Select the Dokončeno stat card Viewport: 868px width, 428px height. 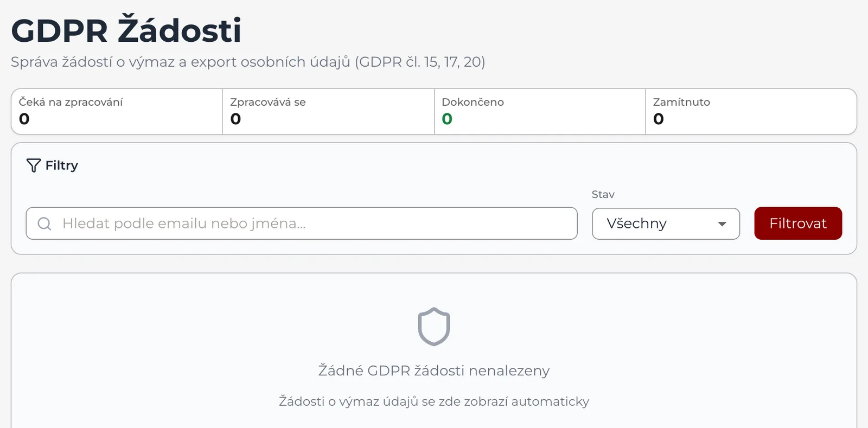click(x=540, y=111)
